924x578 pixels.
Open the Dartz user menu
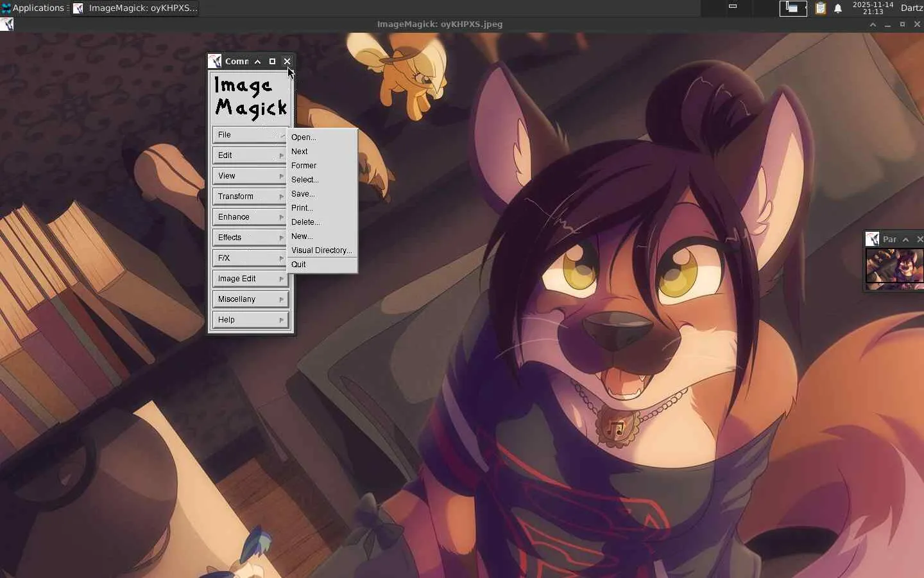point(912,8)
